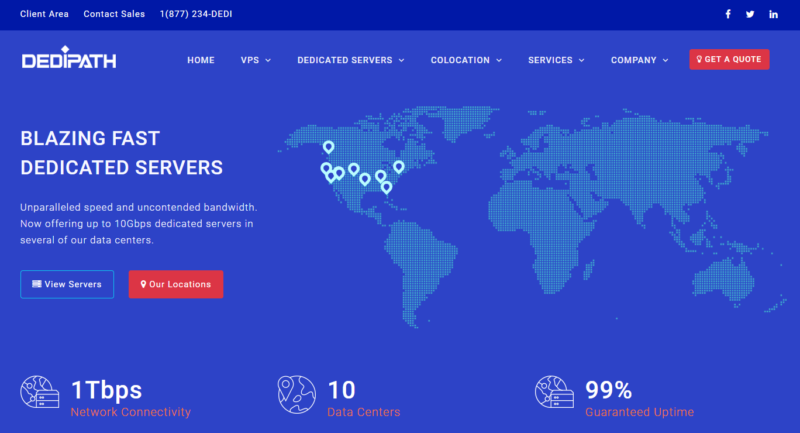Expand the Services menu
This screenshot has height=433, width=800.
pyautogui.click(x=556, y=60)
